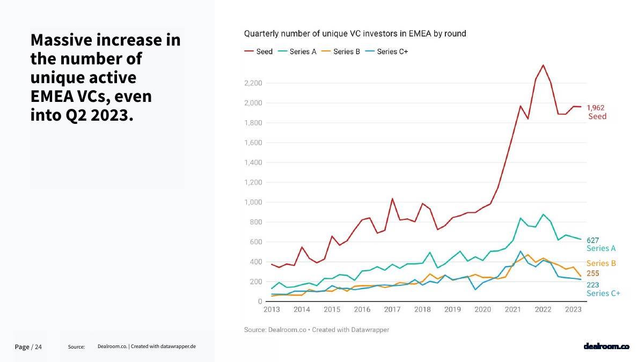
Task: Click the 2013 x-axis label
Action: click(272, 309)
